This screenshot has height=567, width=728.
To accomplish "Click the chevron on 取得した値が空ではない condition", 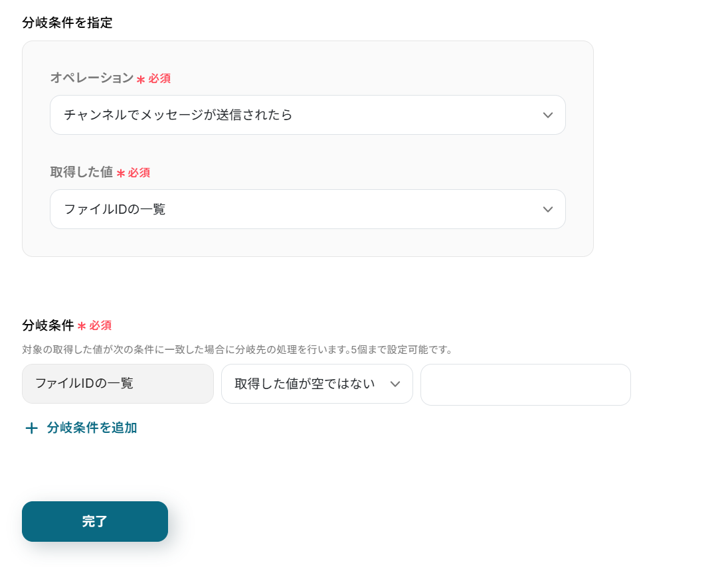I will pos(395,384).
